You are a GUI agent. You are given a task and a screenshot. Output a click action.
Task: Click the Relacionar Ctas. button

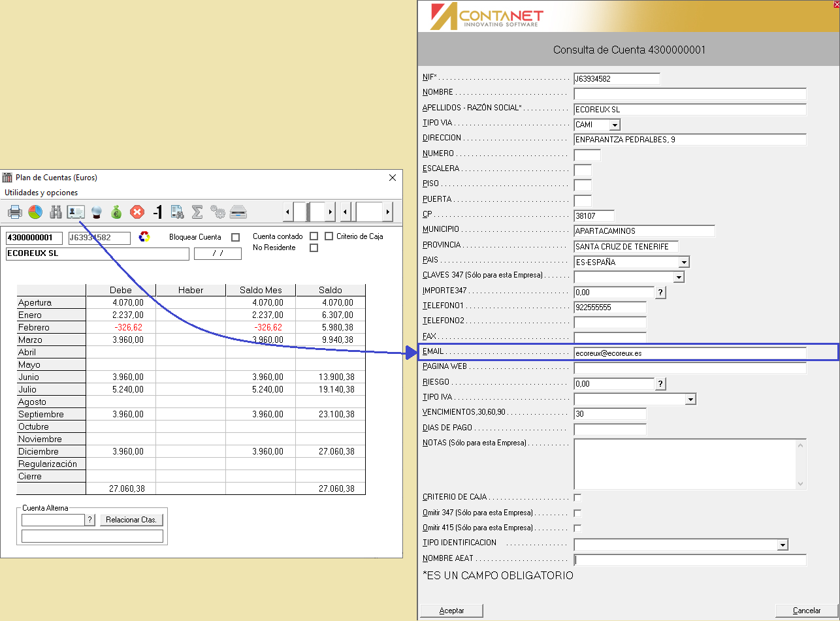coord(131,520)
